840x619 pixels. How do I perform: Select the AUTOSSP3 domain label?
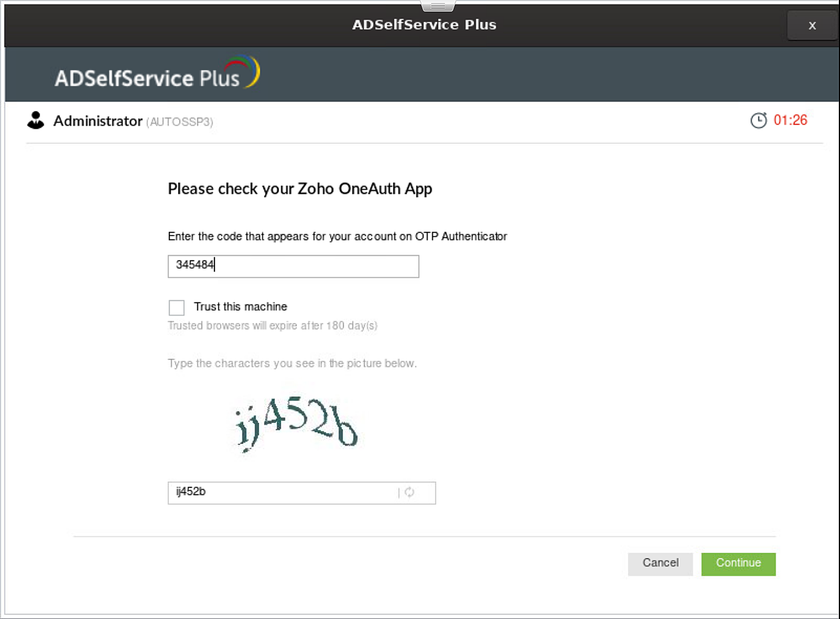181,122
